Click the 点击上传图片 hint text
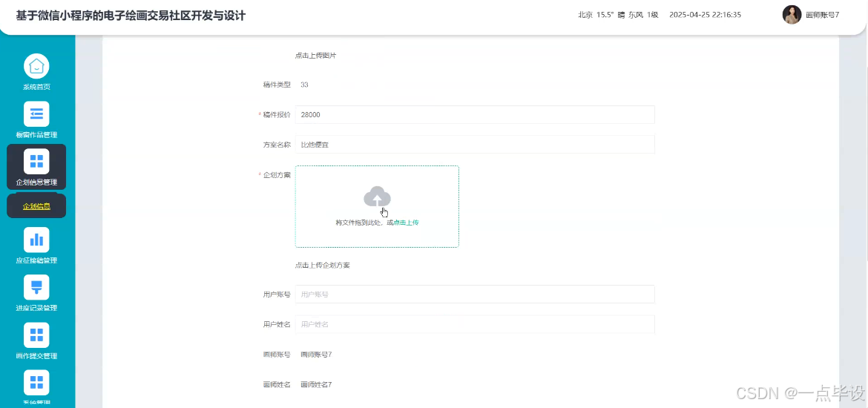Screen dimensions: 868x408 pyautogui.click(x=315, y=56)
